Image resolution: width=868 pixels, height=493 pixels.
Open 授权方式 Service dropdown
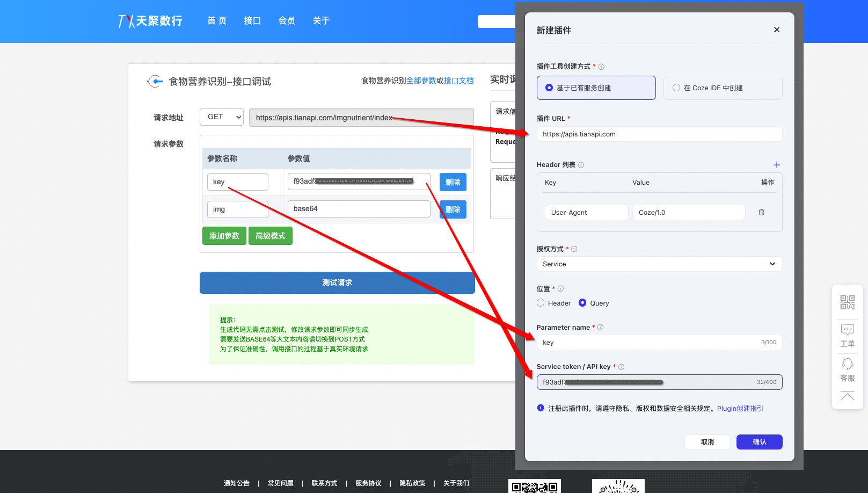(659, 264)
